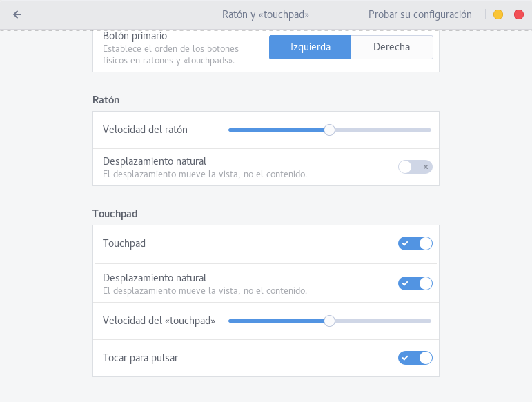
Task: Click right end of mouse speed track
Action: [428, 130]
